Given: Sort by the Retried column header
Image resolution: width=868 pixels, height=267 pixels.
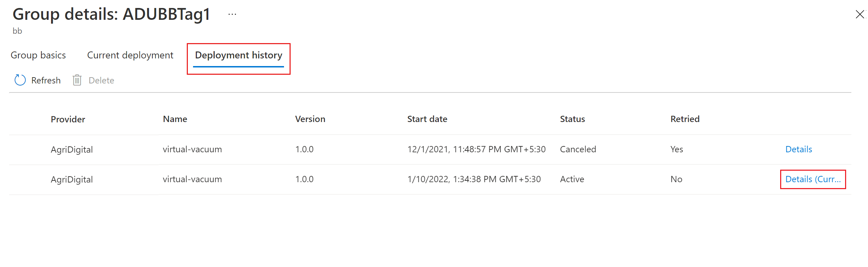Looking at the screenshot, I should tap(685, 119).
